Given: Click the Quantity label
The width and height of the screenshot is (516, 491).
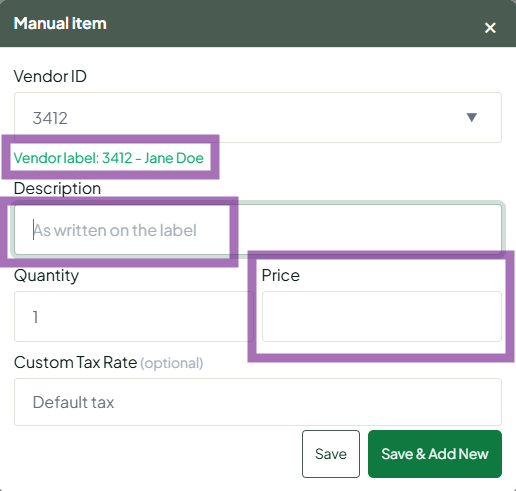Looking at the screenshot, I should pos(46,276).
